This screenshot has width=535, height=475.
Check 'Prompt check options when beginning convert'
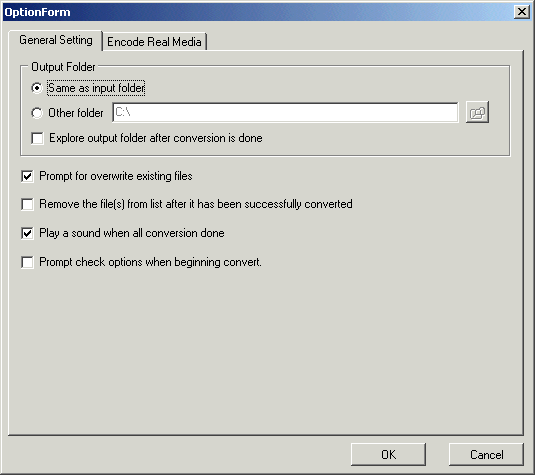[x=27, y=262]
